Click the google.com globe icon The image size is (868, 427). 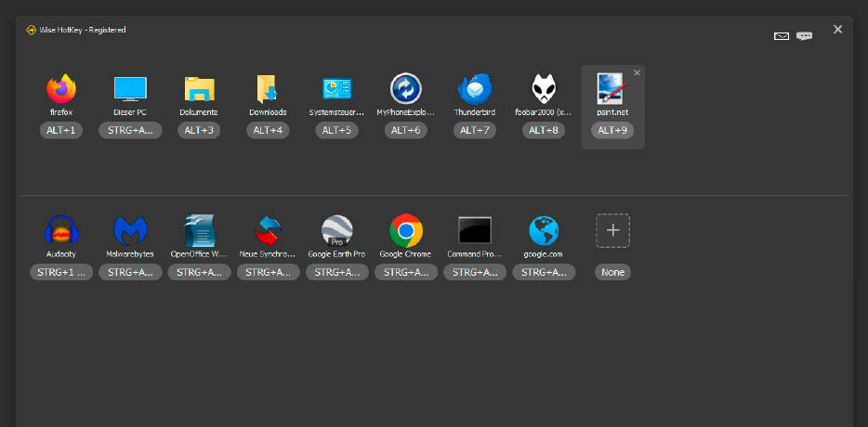[x=544, y=229]
